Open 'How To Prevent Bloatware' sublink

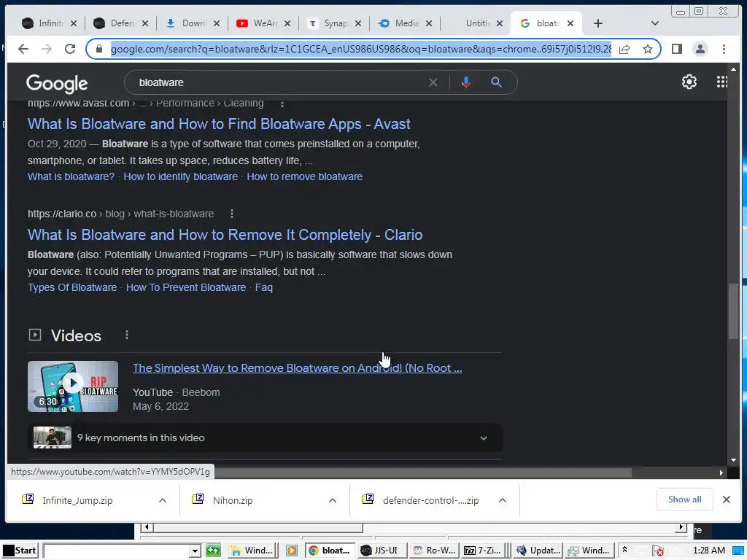click(x=186, y=287)
